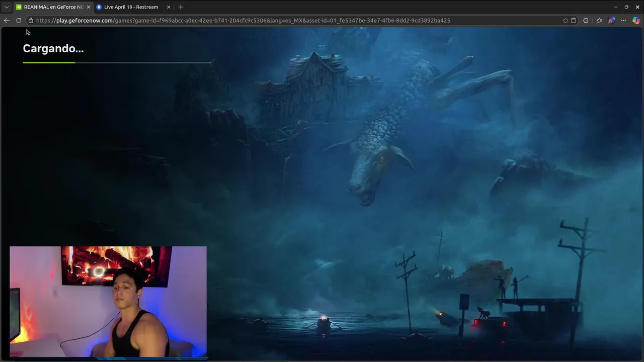Switch to the Live April 19 - Restream tab
The height and width of the screenshot is (362, 644).
[x=131, y=7]
